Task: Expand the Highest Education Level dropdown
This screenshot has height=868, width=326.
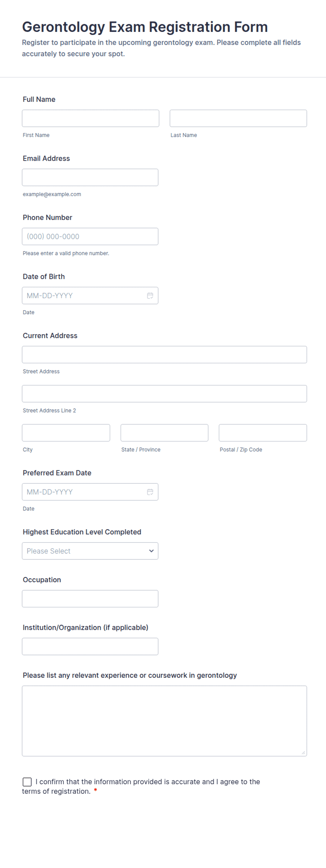Action: tap(90, 551)
